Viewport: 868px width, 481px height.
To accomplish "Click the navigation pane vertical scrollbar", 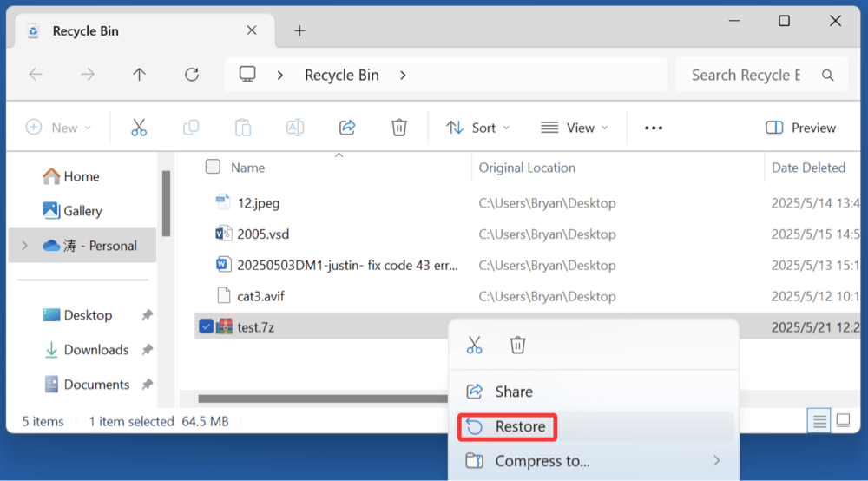I will tap(166, 204).
